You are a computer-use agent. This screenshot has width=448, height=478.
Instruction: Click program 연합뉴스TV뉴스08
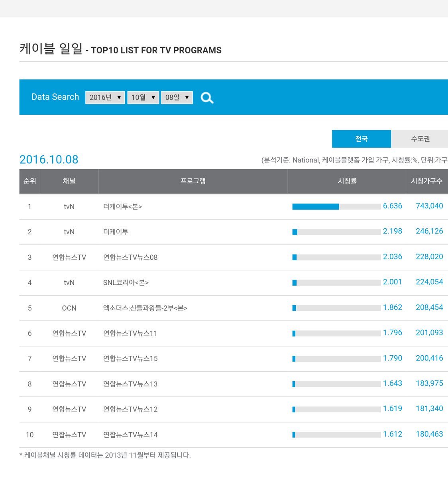point(130,257)
